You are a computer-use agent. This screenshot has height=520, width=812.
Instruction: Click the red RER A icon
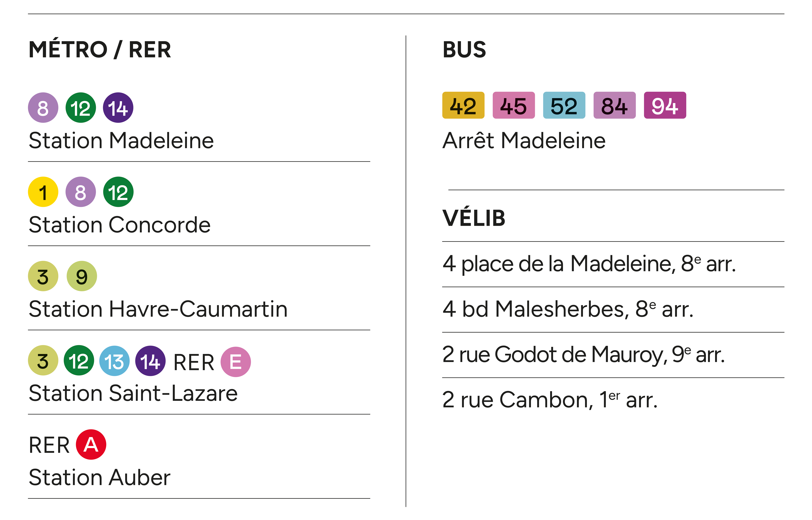[91, 444]
